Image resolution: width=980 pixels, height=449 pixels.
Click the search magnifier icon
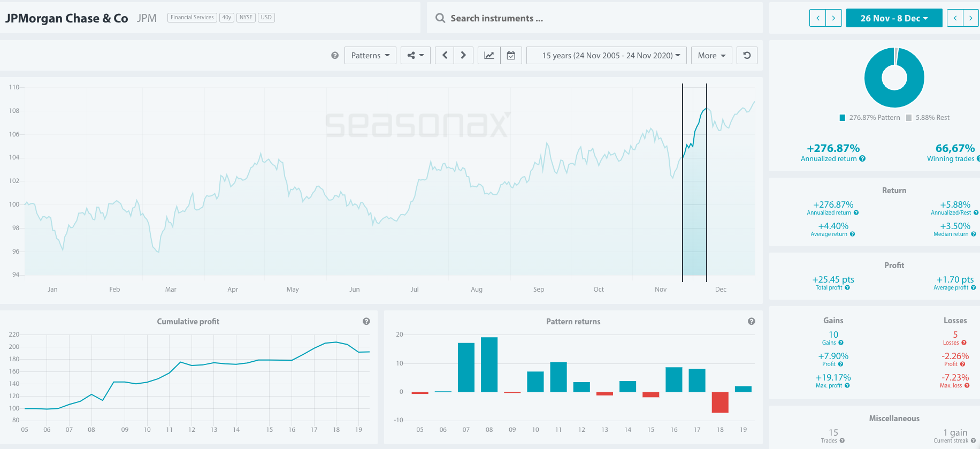(440, 18)
